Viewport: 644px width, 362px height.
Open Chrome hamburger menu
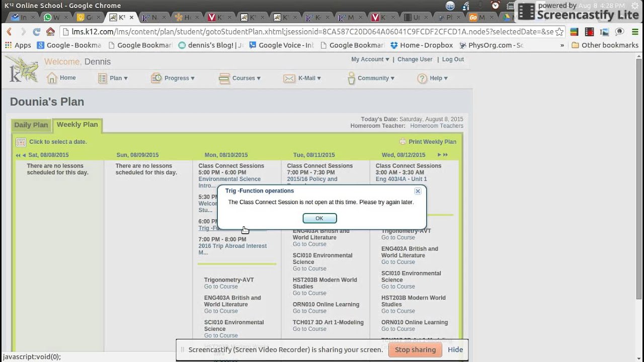pyautogui.click(x=634, y=32)
